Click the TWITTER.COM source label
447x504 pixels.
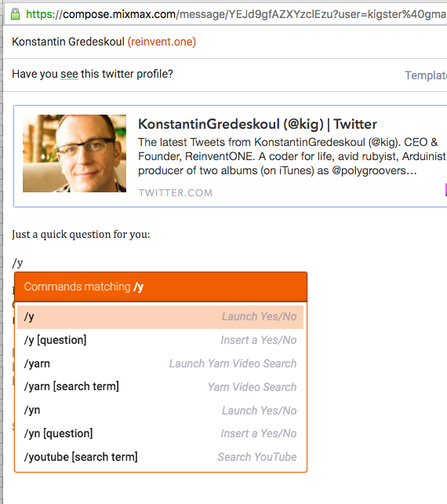coord(176,193)
